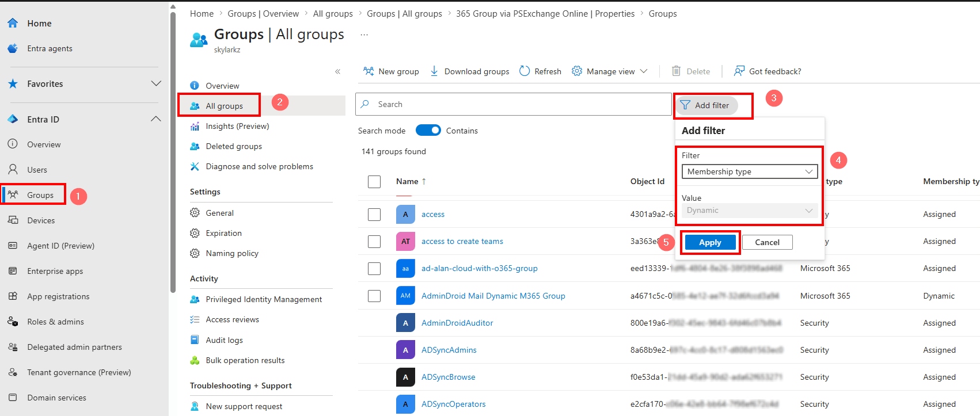Open Naming policy menu item
The width and height of the screenshot is (980, 416).
232,253
